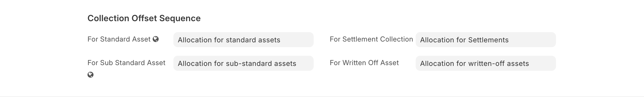This screenshot has height=97, width=644.
Task: Focus the Allocation for standard assets field
Action: pos(243,40)
